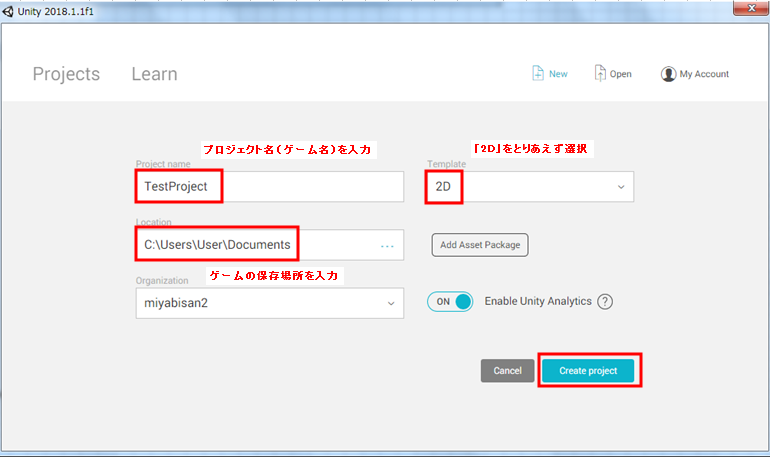The image size is (770, 457).
Task: Open the Template combo box showing 2D
Action: (529, 187)
